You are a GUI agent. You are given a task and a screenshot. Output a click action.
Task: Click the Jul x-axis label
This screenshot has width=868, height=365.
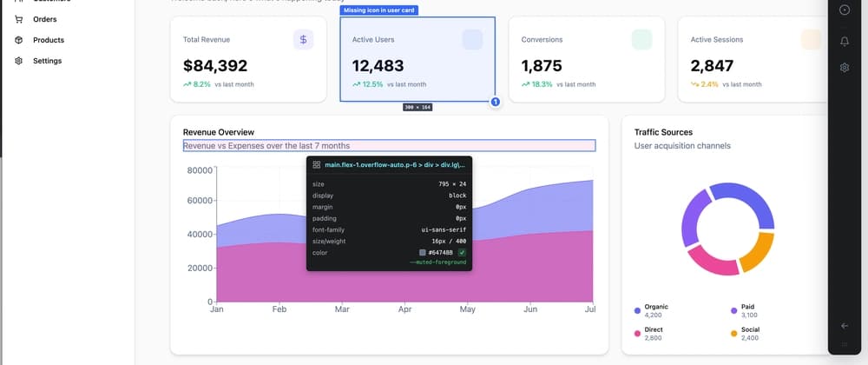coord(590,309)
